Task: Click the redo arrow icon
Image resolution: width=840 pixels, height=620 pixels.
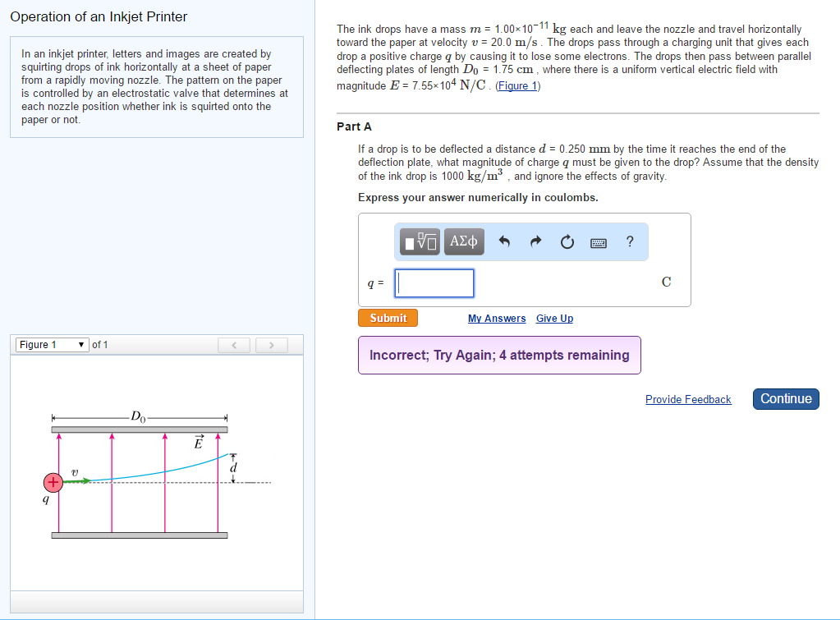Action: [535, 241]
